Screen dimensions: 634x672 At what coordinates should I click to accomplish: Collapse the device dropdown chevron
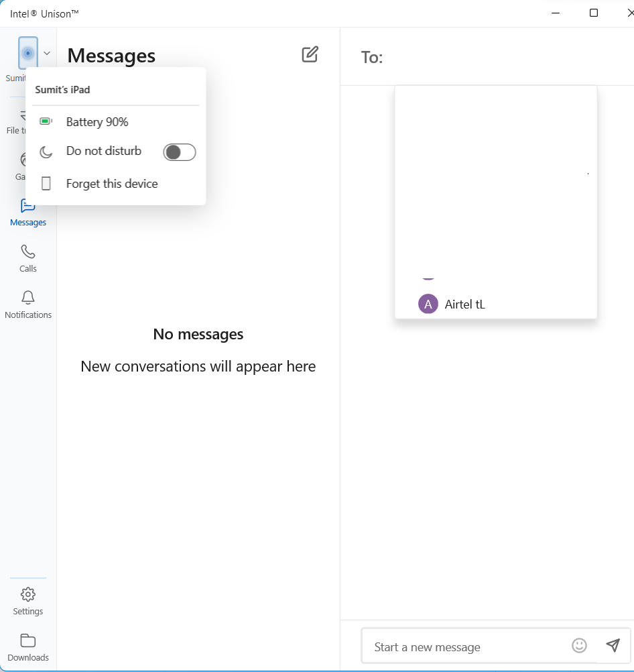point(47,53)
